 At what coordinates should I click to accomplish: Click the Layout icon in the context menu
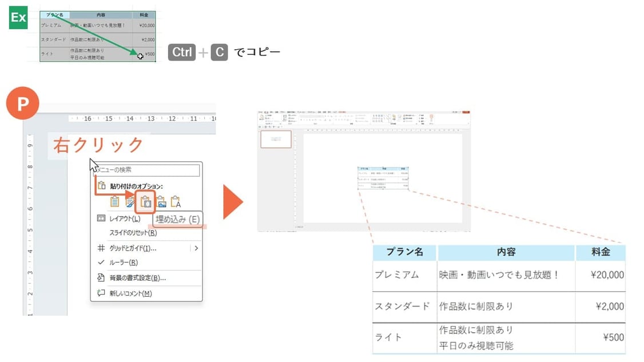tap(101, 218)
